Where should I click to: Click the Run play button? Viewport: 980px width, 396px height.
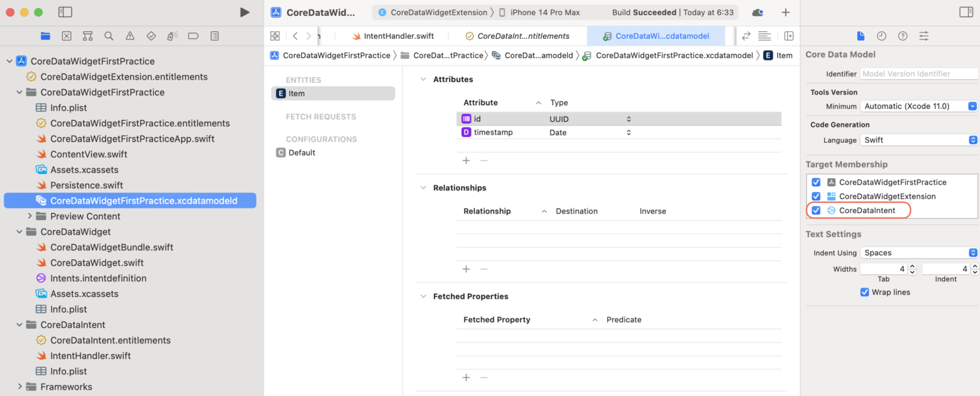(x=244, y=12)
